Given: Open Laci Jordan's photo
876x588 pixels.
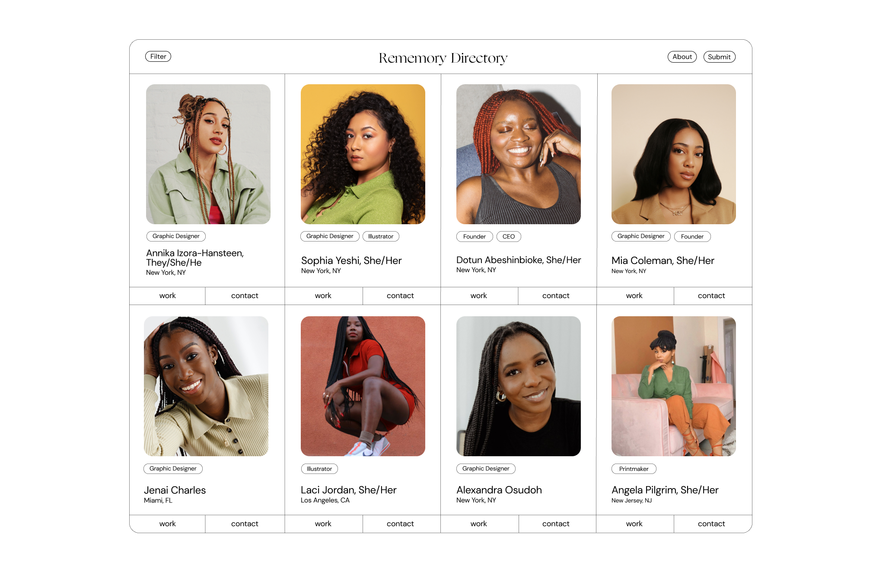Looking at the screenshot, I should 363,386.
